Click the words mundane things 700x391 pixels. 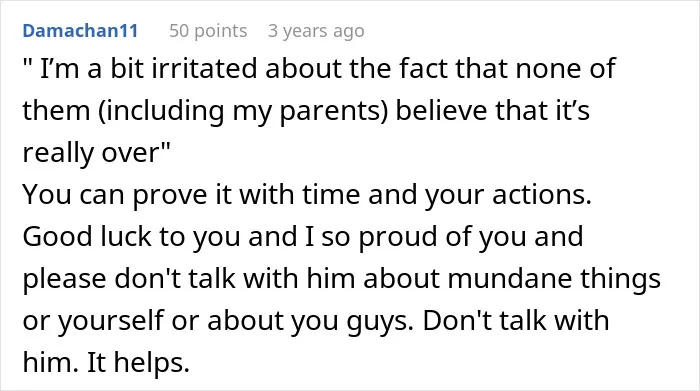pyautogui.click(x=554, y=279)
